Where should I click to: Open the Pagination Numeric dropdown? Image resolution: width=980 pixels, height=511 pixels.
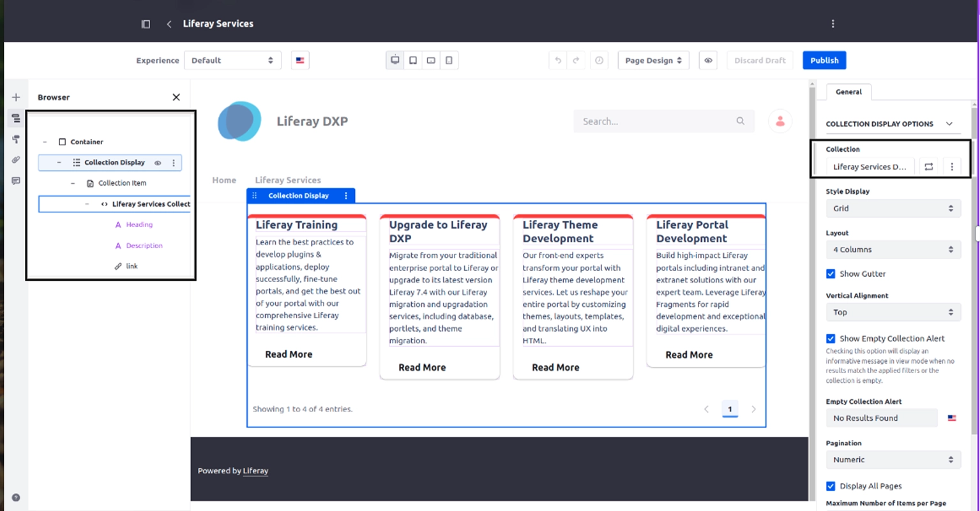pos(893,459)
